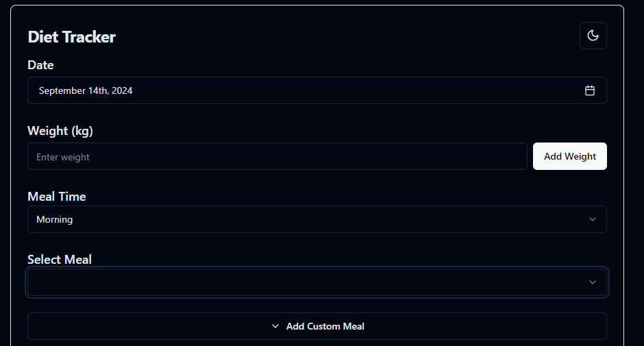644x346 pixels.
Task: Open the date picker button
Action: (317, 90)
